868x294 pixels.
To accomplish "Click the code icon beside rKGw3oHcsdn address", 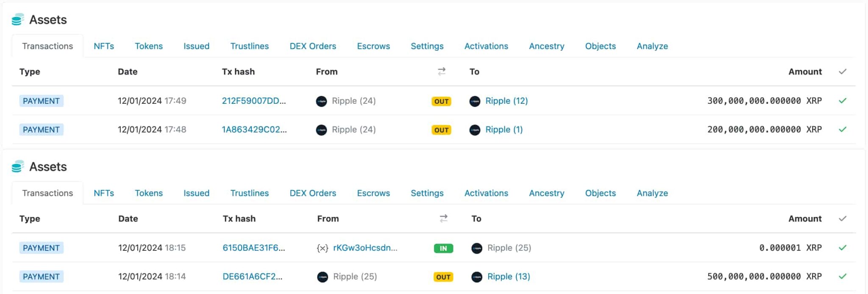I will pyautogui.click(x=323, y=248).
